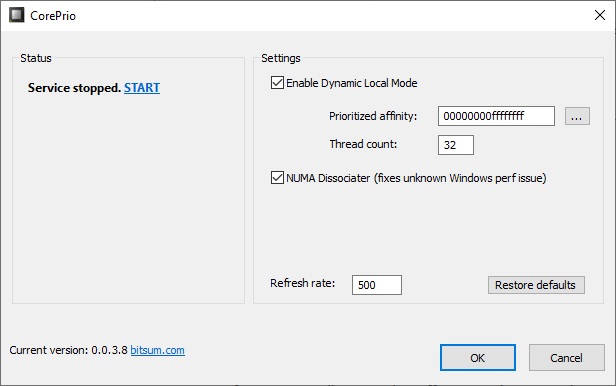Start the service via START link
Viewport: 616px width, 386px height.
(142, 88)
